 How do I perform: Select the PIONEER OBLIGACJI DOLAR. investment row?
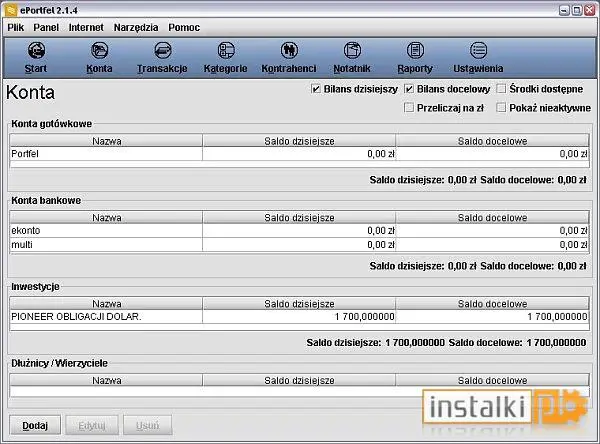[x=299, y=317]
